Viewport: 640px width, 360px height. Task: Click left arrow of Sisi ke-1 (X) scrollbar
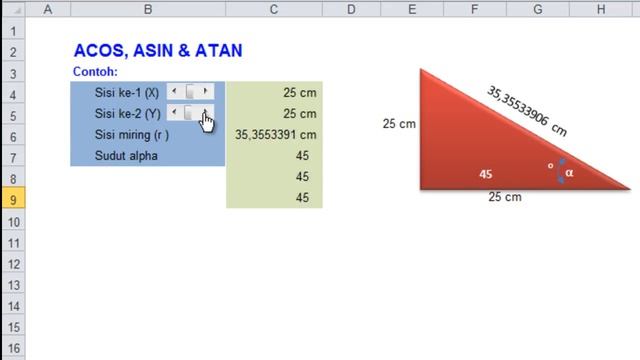[174, 91]
